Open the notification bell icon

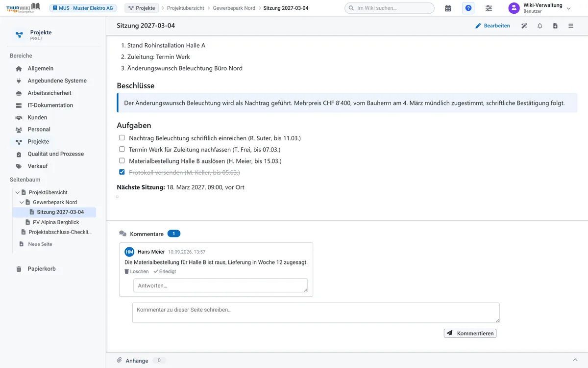540,26
